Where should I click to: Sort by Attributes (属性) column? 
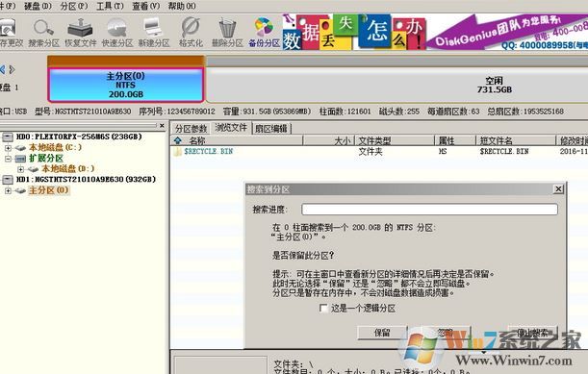pos(455,140)
